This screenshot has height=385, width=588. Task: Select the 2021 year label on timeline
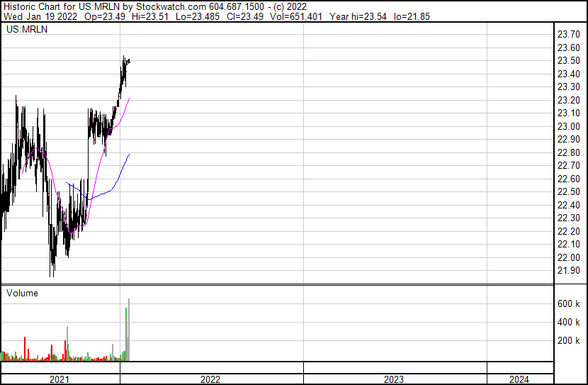60,379
